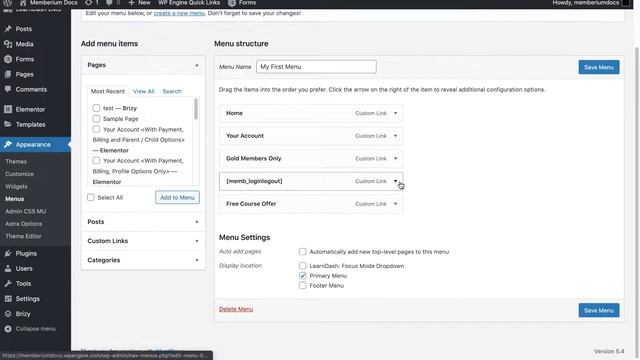Click the top Save Menu button
Screen dimensions: 640x360
pos(599,67)
